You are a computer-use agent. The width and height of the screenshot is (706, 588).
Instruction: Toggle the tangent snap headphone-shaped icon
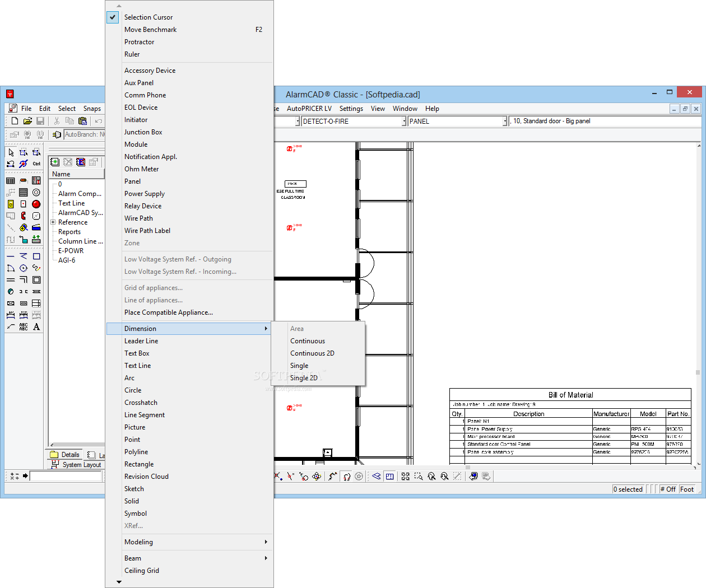pyautogui.click(x=346, y=476)
